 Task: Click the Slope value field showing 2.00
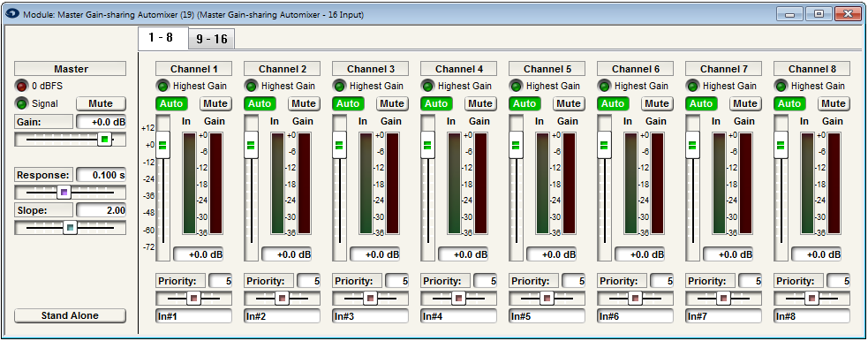pyautogui.click(x=102, y=209)
